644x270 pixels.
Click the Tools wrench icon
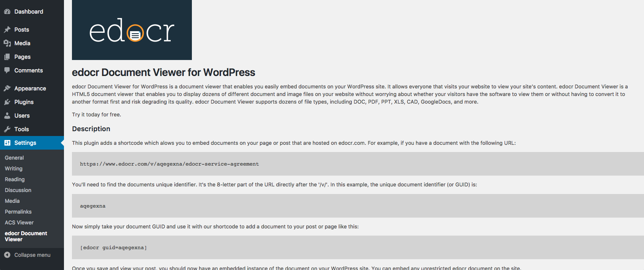point(7,129)
